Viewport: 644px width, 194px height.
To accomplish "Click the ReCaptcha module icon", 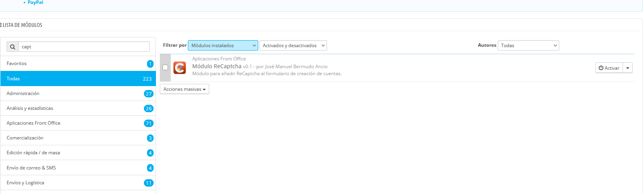I will point(180,68).
